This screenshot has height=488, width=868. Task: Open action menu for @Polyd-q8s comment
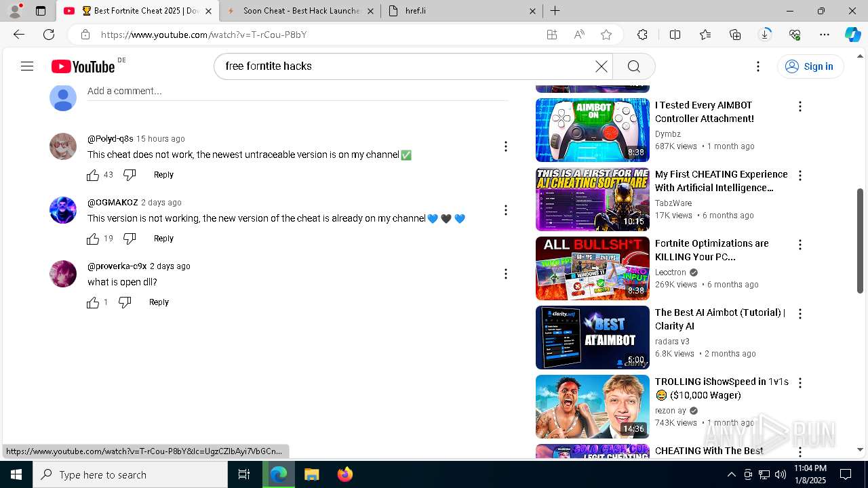[505, 146]
